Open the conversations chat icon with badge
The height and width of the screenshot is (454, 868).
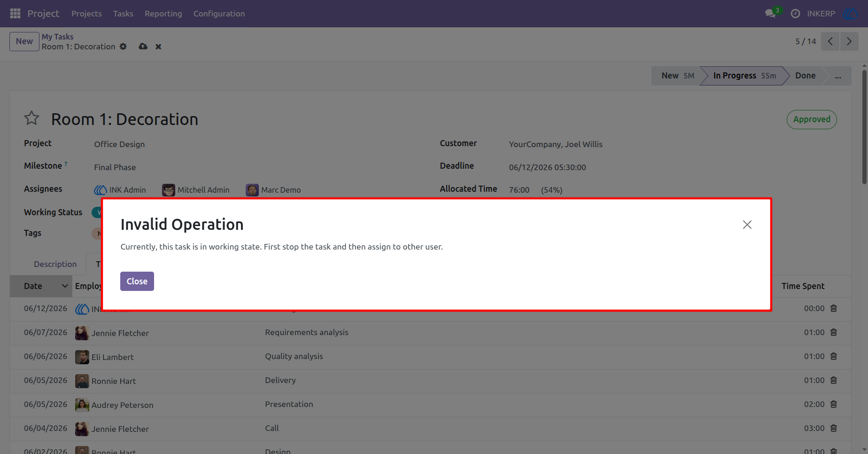coord(771,14)
